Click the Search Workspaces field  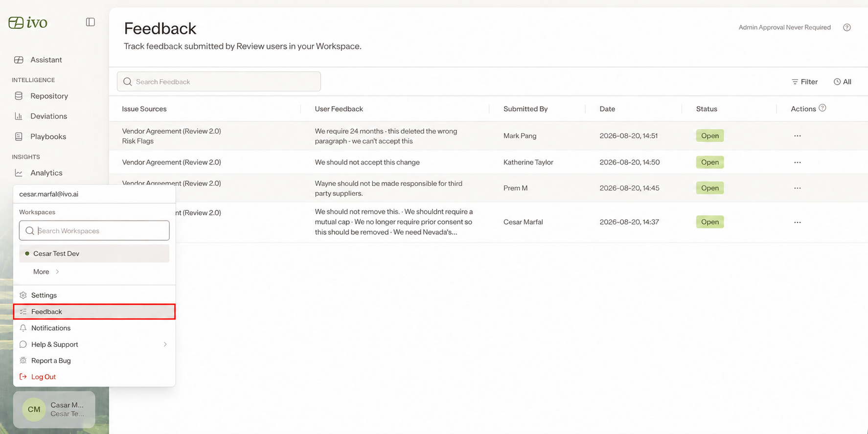click(x=94, y=230)
